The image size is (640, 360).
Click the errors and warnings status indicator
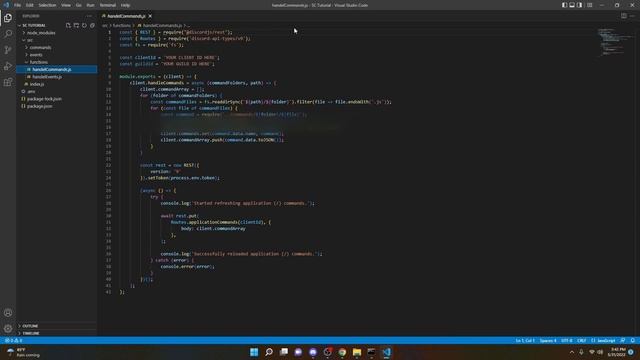tap(13, 340)
